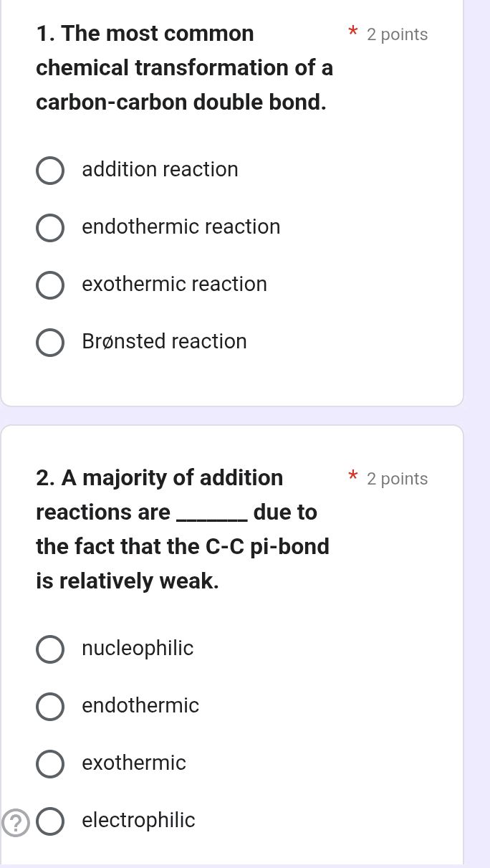Pick the 'exothermic reaction' radio circle
The width and height of the screenshot is (490, 868).
[49, 285]
